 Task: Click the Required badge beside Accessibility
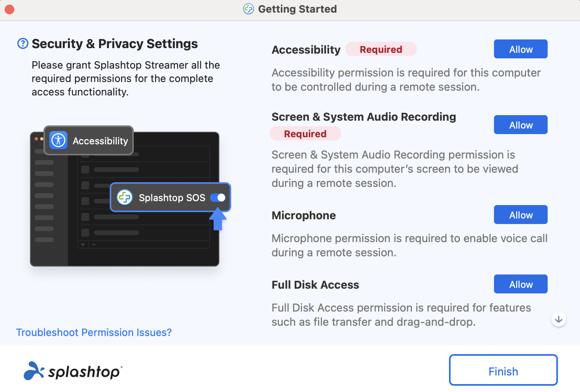point(381,49)
